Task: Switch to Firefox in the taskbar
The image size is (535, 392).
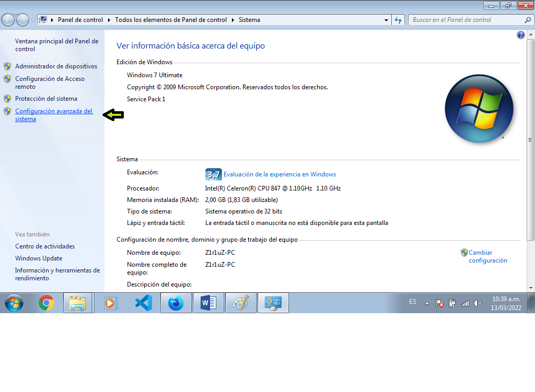Action: 176,303
